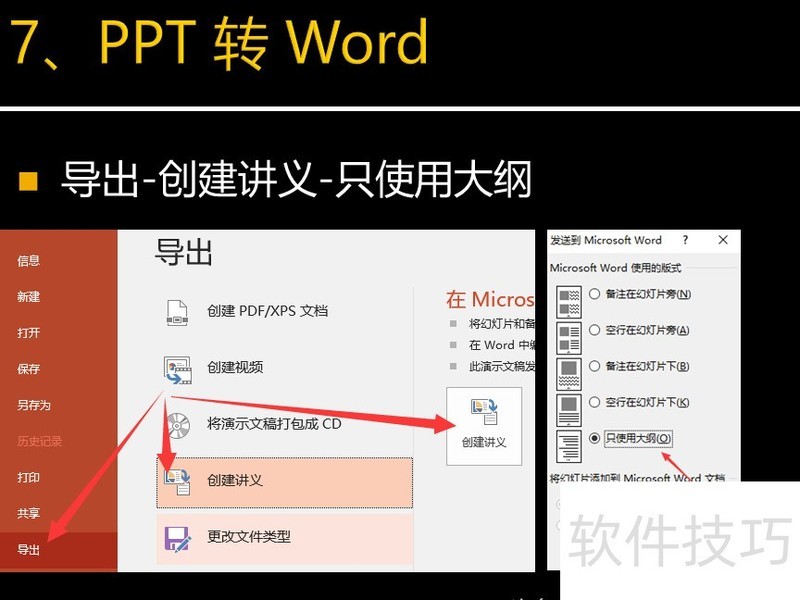800x600 pixels.
Task: Click layout thumbnail for blank lines beside slides
Action: (x=569, y=338)
